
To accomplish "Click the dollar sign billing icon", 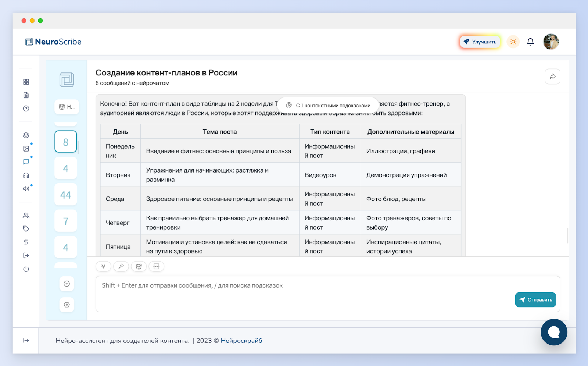I will 26,242.
